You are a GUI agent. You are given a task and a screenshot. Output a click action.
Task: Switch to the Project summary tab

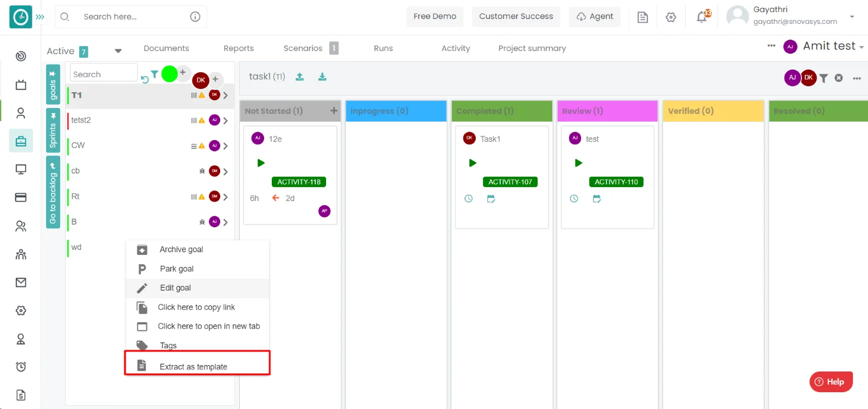[532, 48]
